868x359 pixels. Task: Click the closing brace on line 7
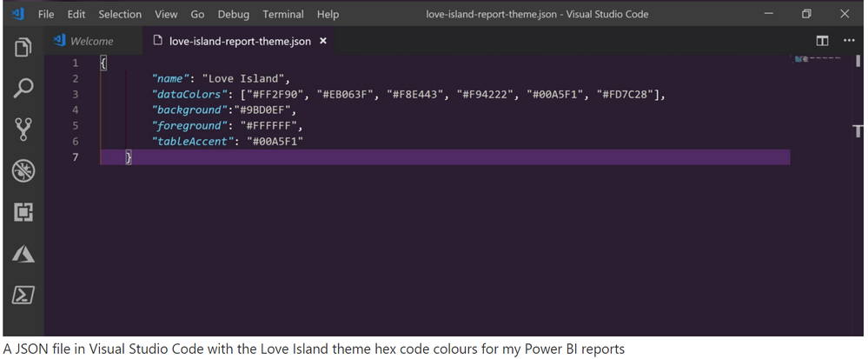tap(129, 157)
